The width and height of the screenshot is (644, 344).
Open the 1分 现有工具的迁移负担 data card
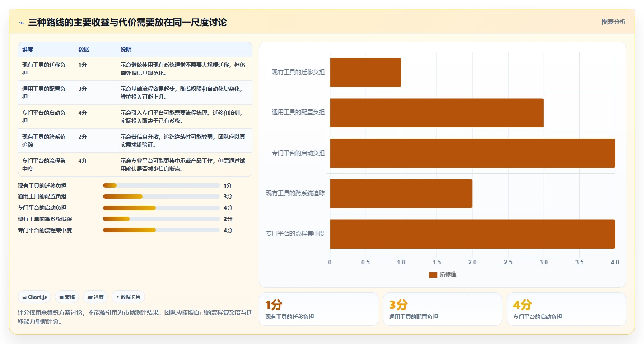pos(318,309)
